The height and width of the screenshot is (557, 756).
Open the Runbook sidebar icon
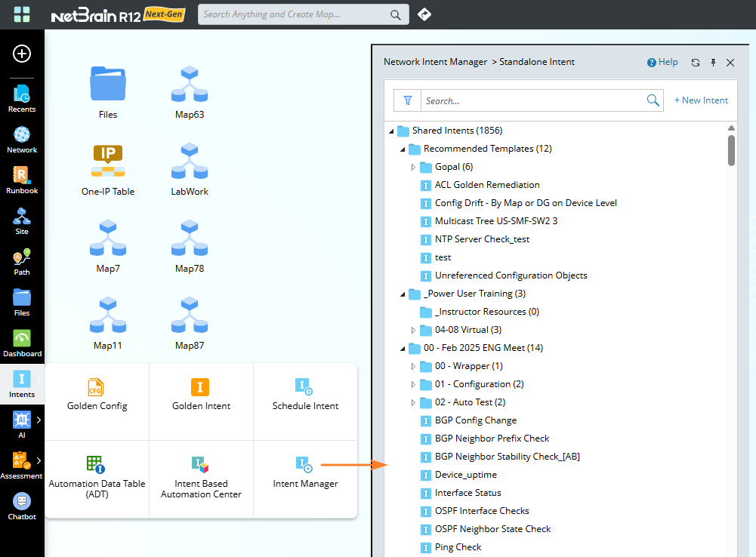[x=22, y=180]
